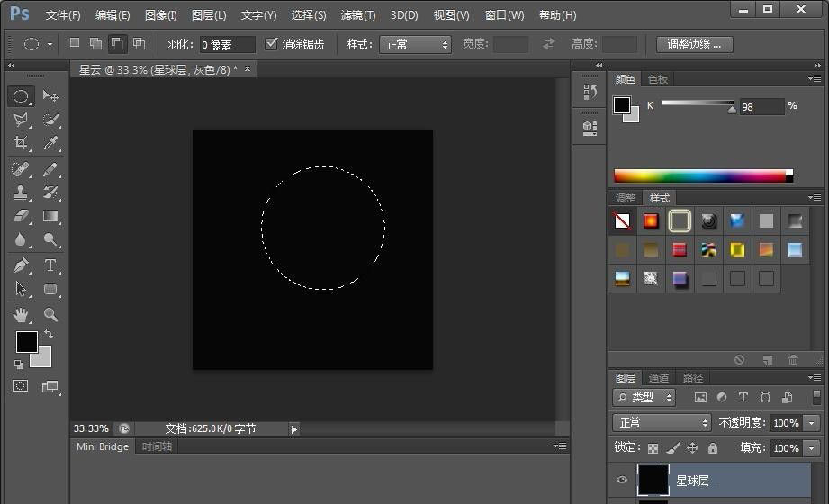Screen dimensions: 829x504
Task: Set selection mode to New selection
Action: [75, 43]
